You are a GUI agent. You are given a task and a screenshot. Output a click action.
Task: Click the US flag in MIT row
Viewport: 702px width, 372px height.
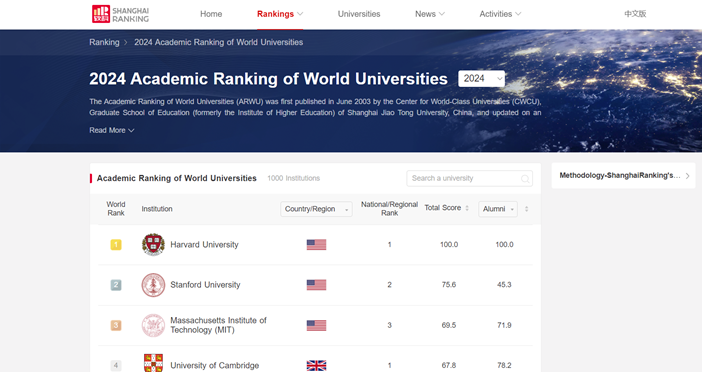tap(316, 325)
